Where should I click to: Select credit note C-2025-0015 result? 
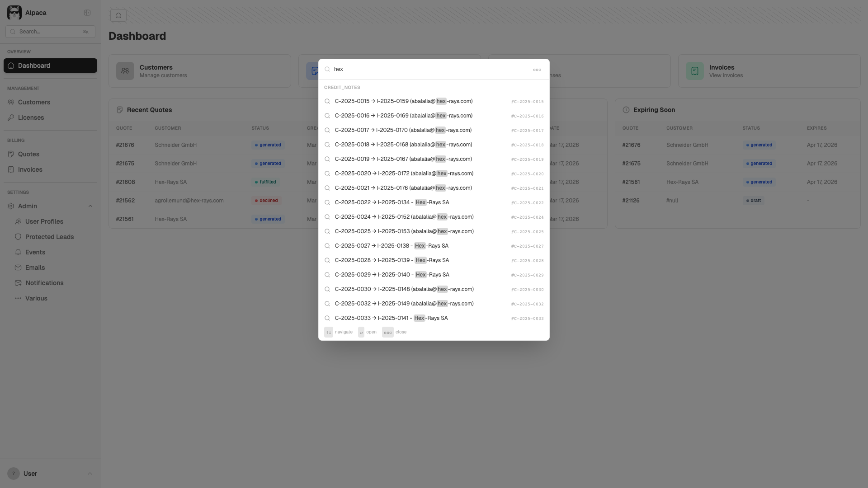coord(403,101)
